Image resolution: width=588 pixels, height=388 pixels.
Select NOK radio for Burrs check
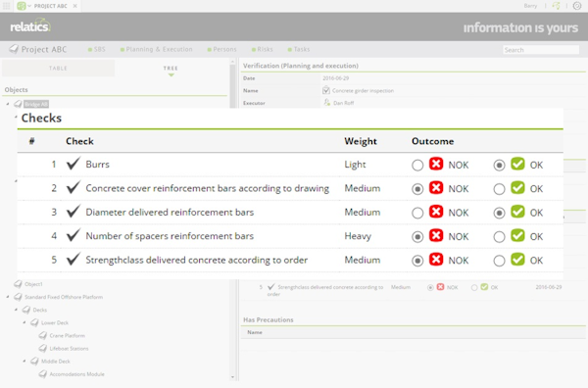pyautogui.click(x=417, y=166)
